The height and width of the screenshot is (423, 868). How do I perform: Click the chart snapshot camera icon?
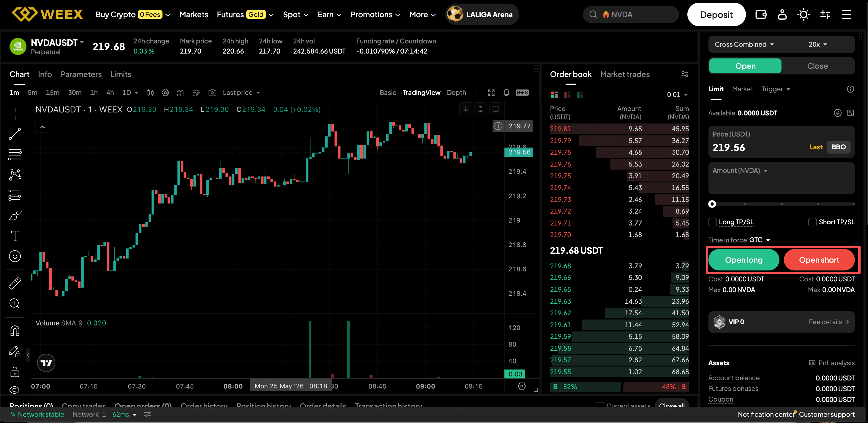[212, 93]
